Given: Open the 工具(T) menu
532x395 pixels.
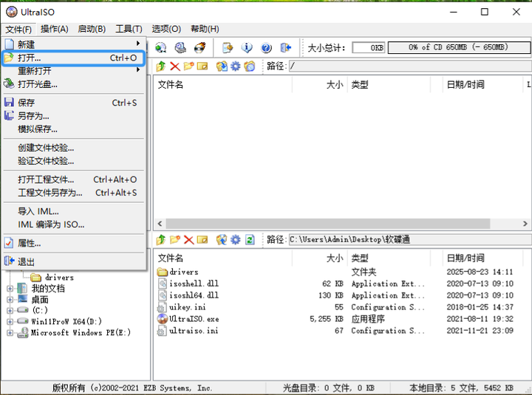Looking at the screenshot, I should pyautogui.click(x=129, y=29).
